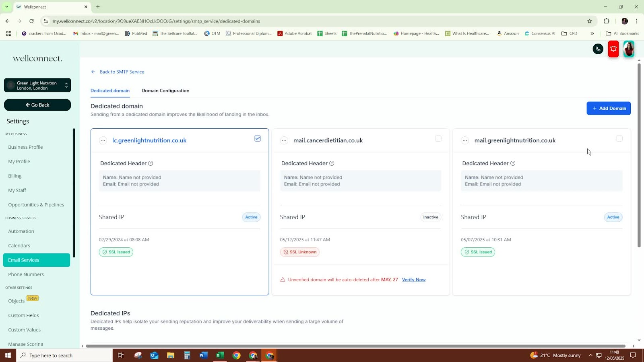Bookmark this page with the star icon
This screenshot has width=644, height=362.
coord(590,21)
